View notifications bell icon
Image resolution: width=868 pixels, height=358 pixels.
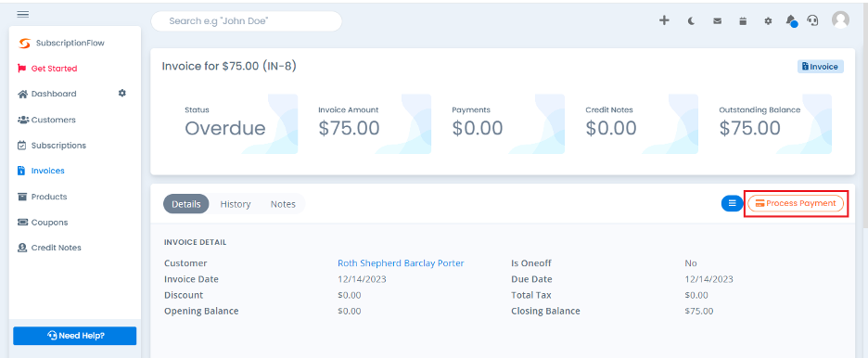791,21
